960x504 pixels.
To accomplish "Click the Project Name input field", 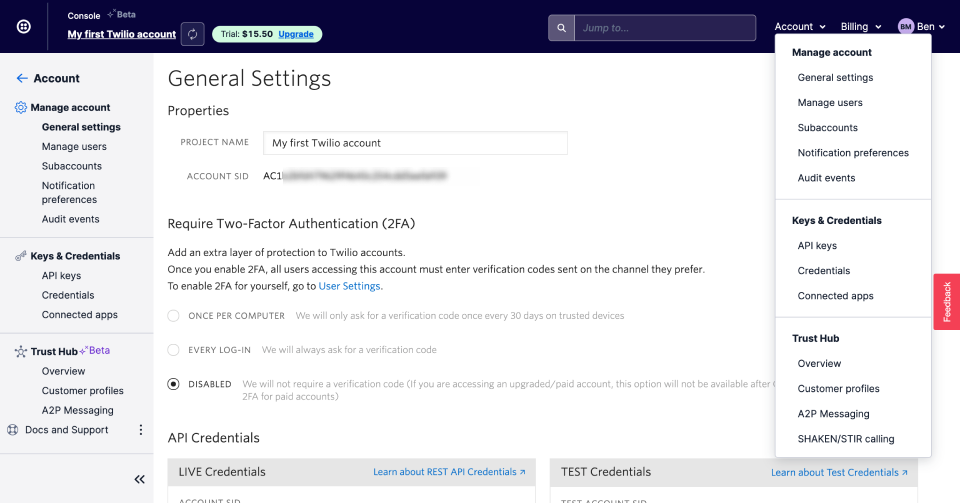I will coord(415,143).
